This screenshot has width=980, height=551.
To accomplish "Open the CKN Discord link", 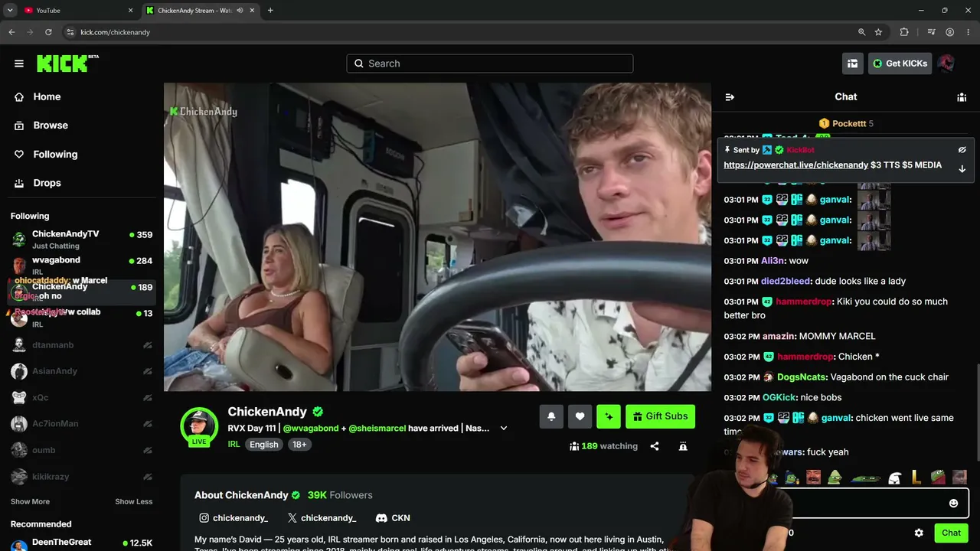I will [393, 518].
